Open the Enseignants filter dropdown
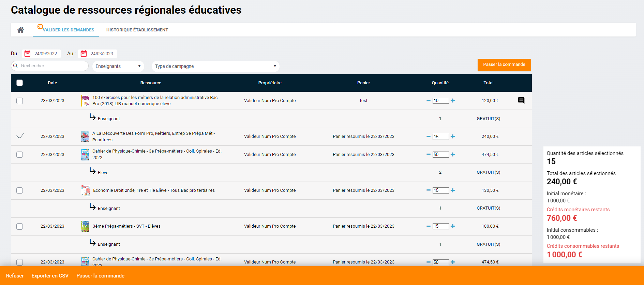Viewport: 644px width, 285px height. point(118,66)
